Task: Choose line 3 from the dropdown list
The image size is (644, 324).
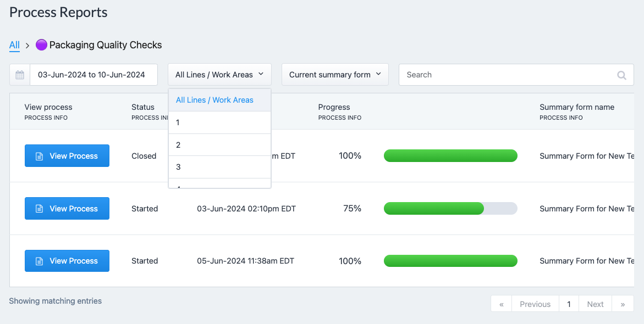Action: pos(219,167)
